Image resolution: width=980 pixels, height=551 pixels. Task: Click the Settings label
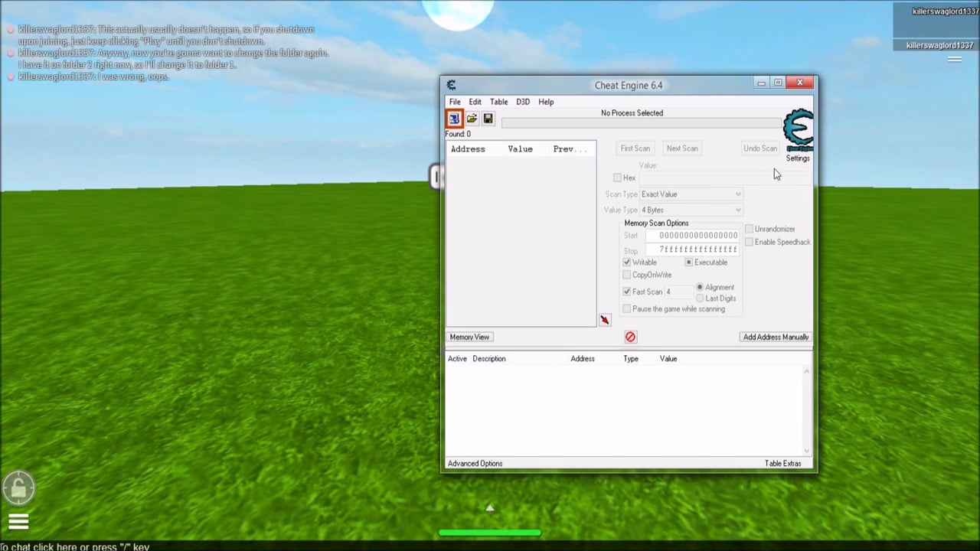point(798,158)
